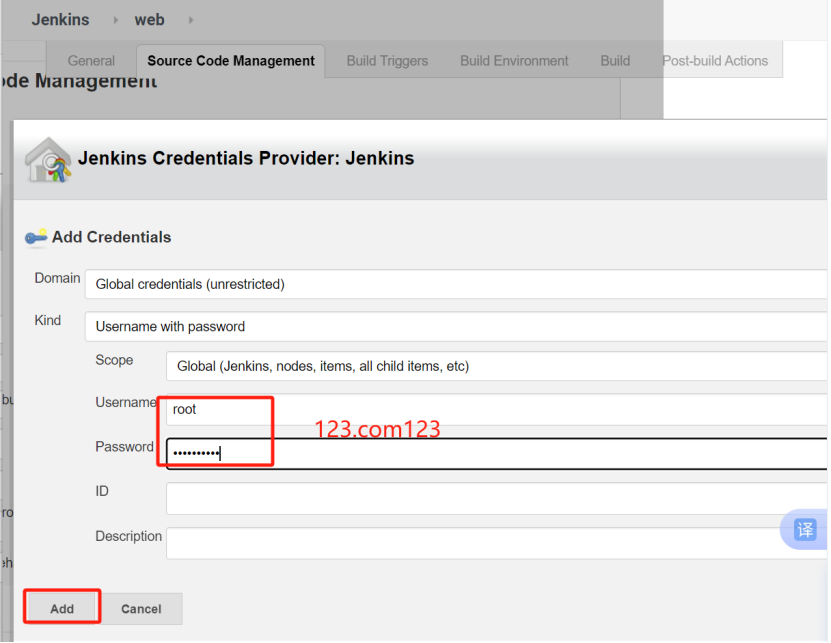
Task: Click the ID label
Action: 102,491
